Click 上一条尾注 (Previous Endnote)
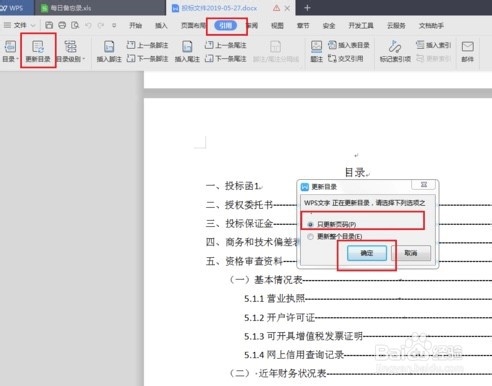 (226, 45)
